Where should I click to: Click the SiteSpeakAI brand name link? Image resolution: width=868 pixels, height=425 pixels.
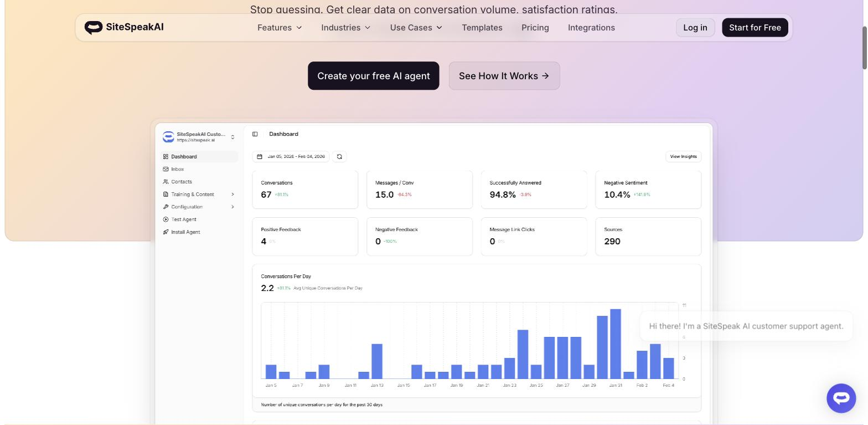[135, 27]
